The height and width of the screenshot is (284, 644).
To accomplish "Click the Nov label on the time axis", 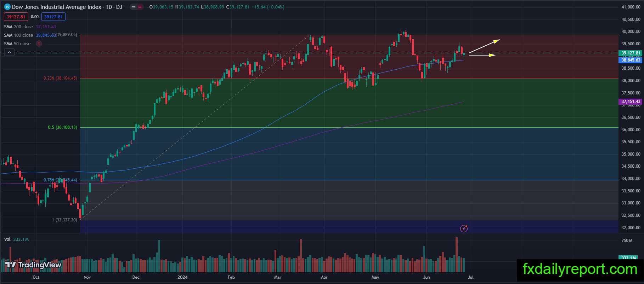I will tap(87, 277).
